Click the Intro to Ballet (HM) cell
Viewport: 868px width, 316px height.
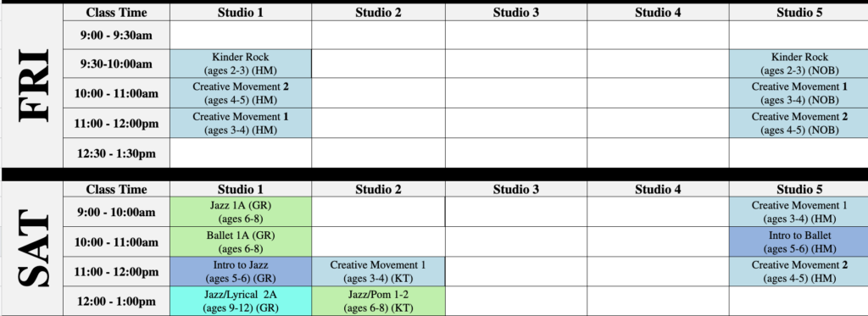798,241
